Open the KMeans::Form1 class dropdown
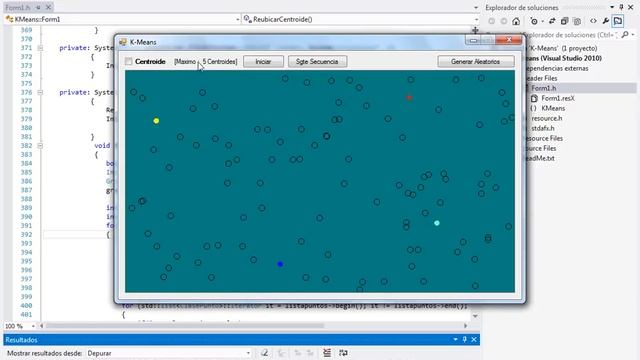The height and width of the screenshot is (360, 640). click(238, 19)
